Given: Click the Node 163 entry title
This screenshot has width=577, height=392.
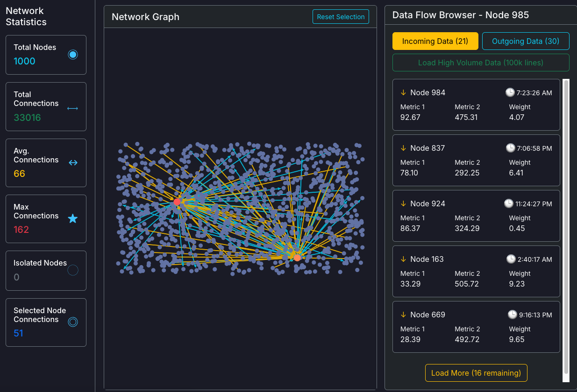Looking at the screenshot, I should click(x=427, y=259).
